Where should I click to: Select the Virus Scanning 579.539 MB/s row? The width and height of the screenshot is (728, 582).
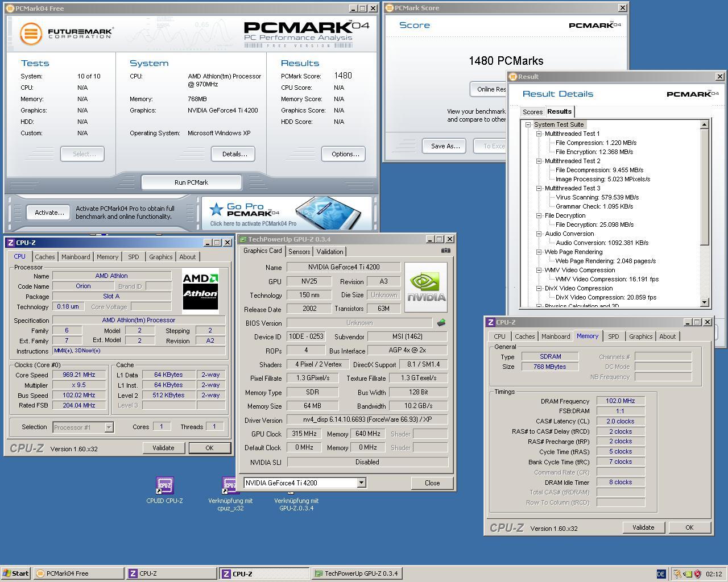click(597, 197)
